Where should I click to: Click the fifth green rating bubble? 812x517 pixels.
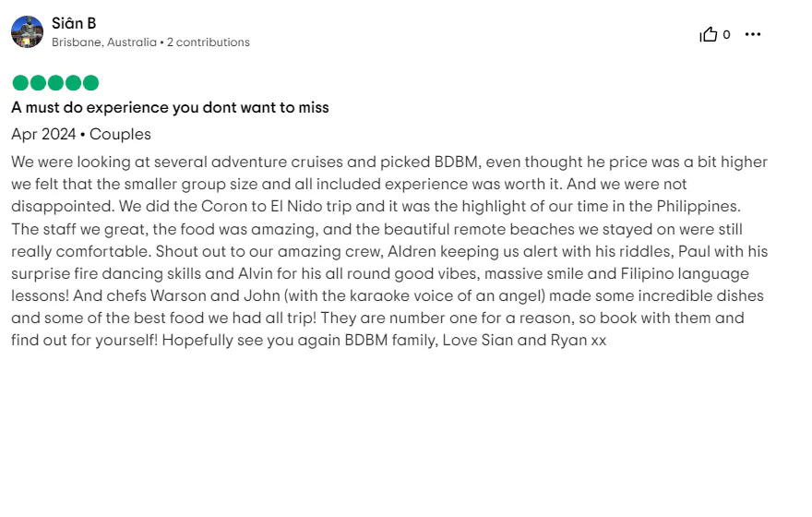(x=90, y=83)
